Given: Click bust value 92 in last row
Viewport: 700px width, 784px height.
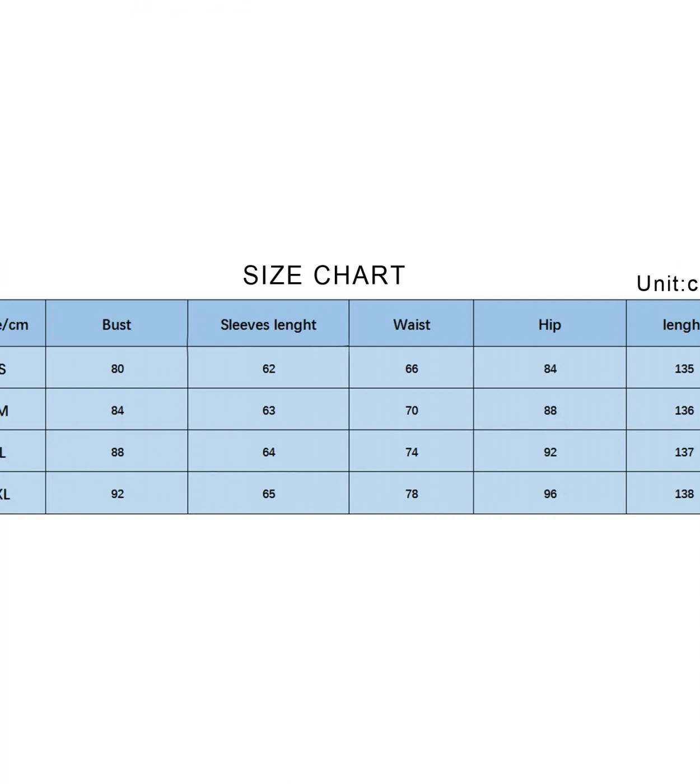Looking at the screenshot, I should click(118, 494).
